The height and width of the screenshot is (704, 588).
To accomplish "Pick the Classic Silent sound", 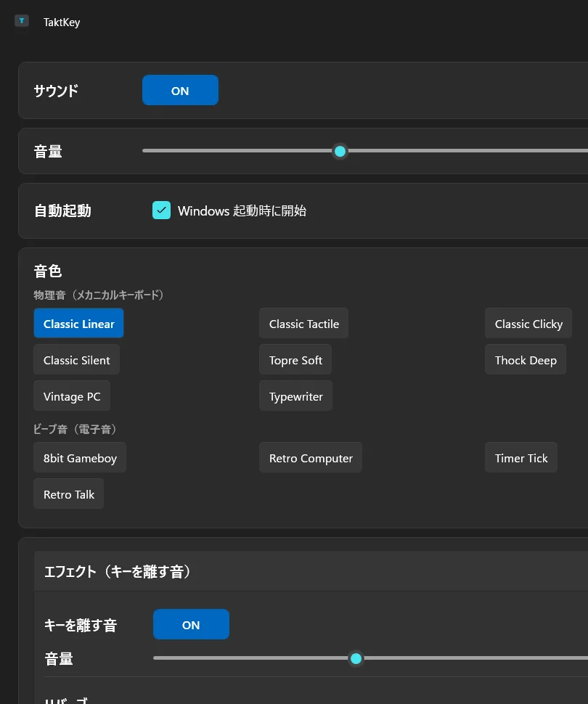I will click(x=76, y=360).
